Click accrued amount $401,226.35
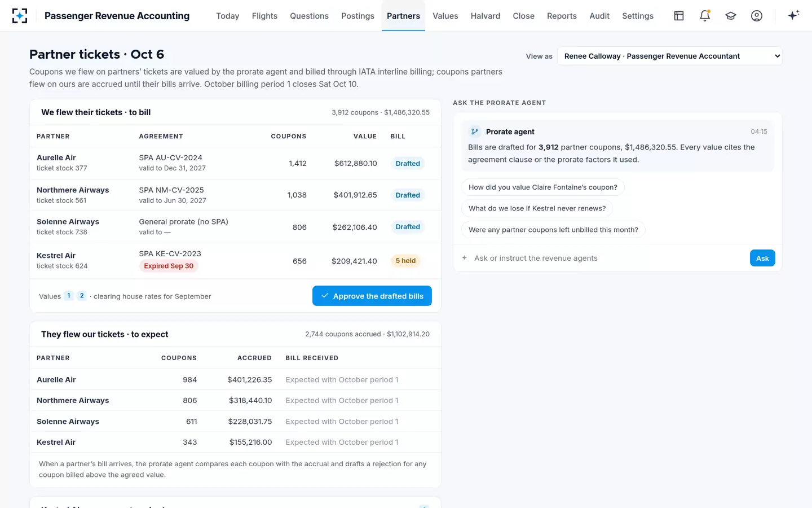 (249, 380)
